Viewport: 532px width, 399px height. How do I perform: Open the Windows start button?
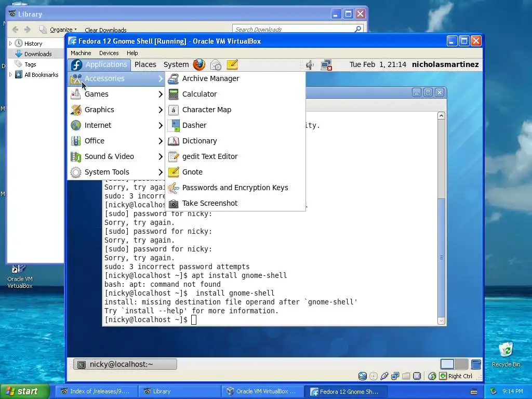pos(24,391)
